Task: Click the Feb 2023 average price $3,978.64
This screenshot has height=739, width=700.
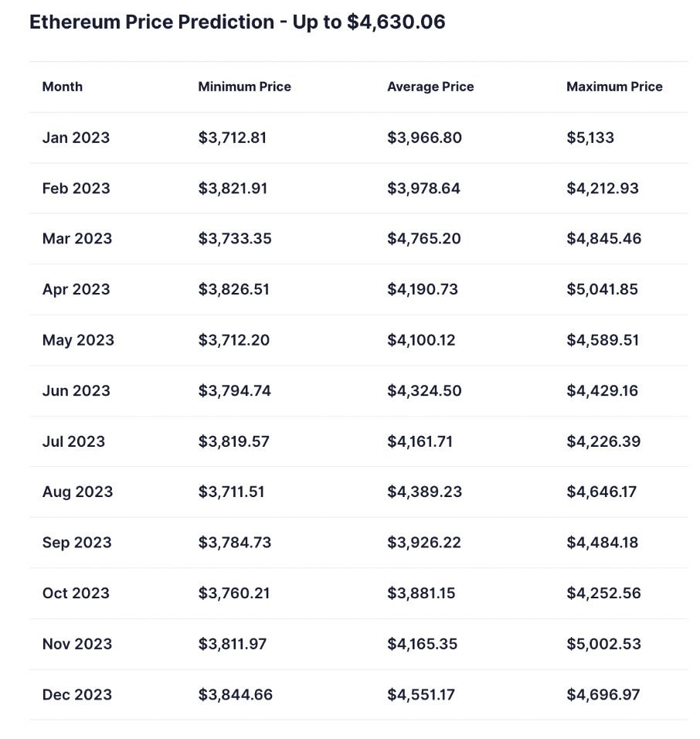Action: click(x=423, y=189)
